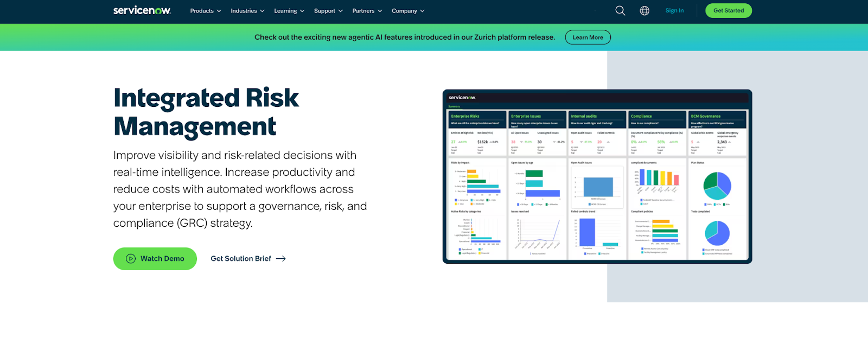The height and width of the screenshot is (338, 868).
Task: Expand the Products dropdown chevron
Action: coord(219,11)
